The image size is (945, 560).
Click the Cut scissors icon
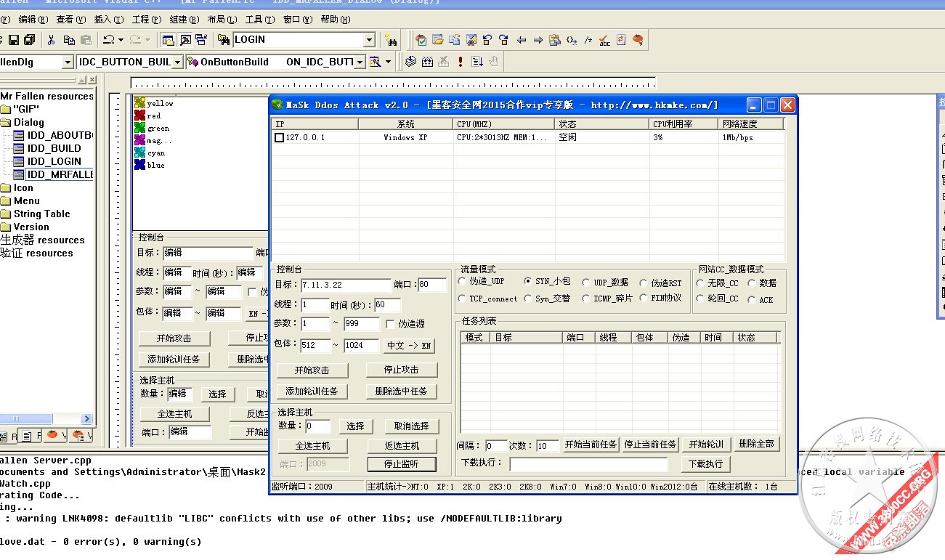coord(52,40)
